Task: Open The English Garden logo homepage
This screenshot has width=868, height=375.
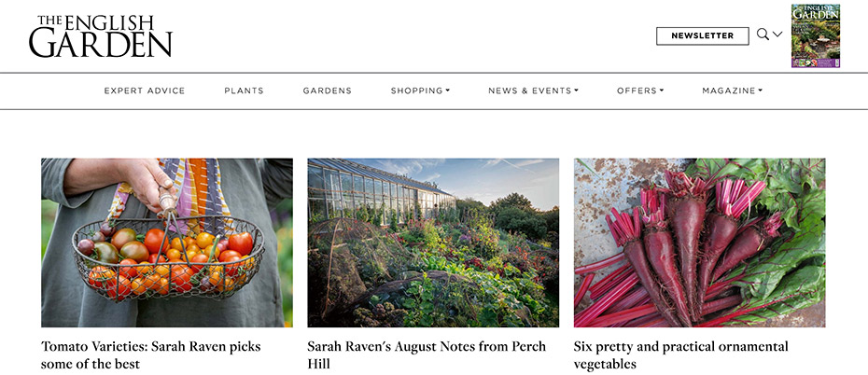Action: (100, 36)
